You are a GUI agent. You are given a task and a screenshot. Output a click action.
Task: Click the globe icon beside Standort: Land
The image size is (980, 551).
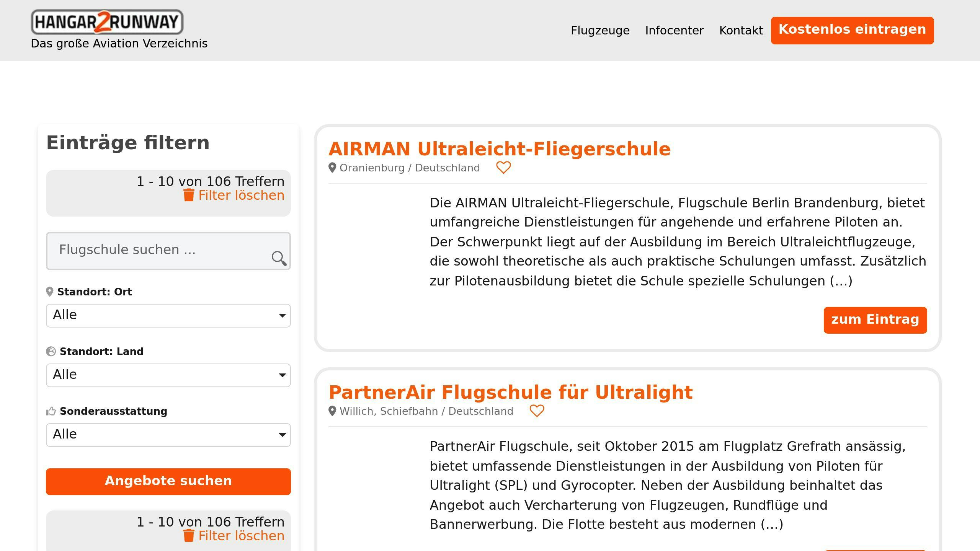tap(51, 352)
